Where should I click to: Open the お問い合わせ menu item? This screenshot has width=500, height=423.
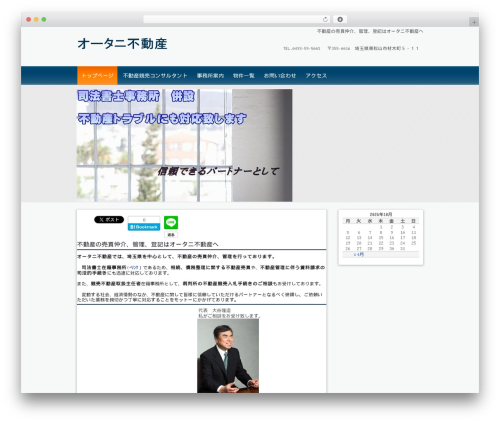tap(280, 76)
